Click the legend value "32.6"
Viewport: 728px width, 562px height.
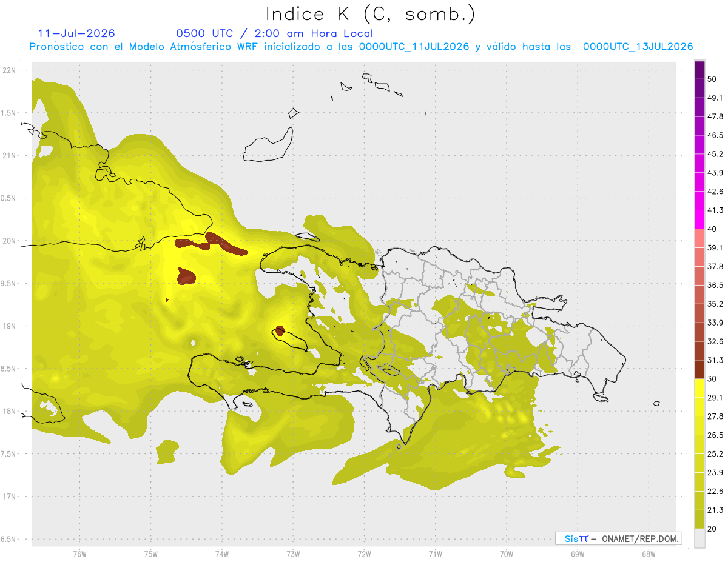[715, 341]
